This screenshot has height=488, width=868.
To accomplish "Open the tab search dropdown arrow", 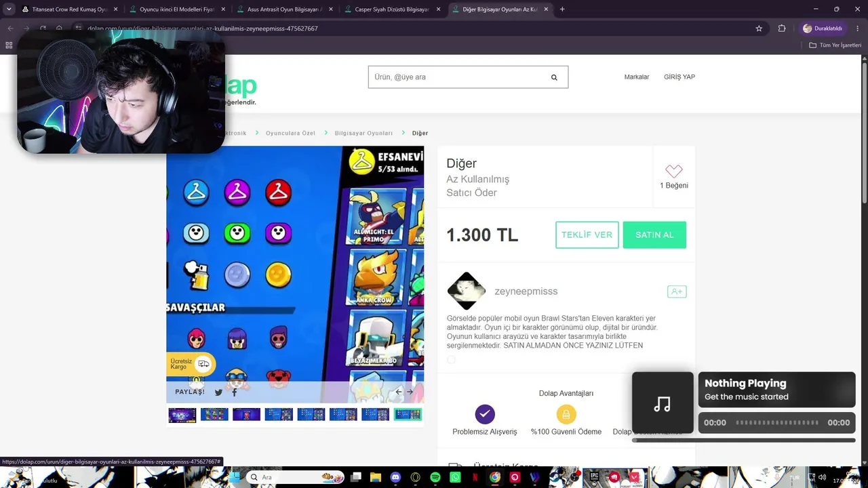I will coord(9,9).
